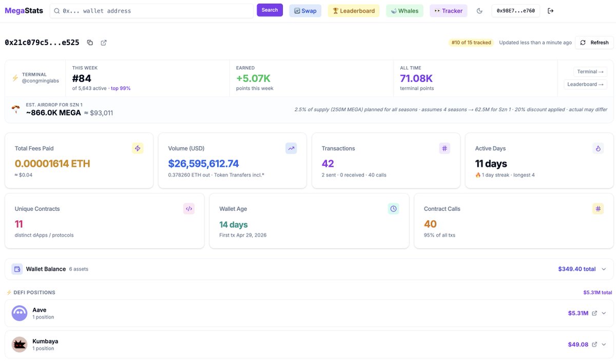Go to the Whales section

click(405, 11)
